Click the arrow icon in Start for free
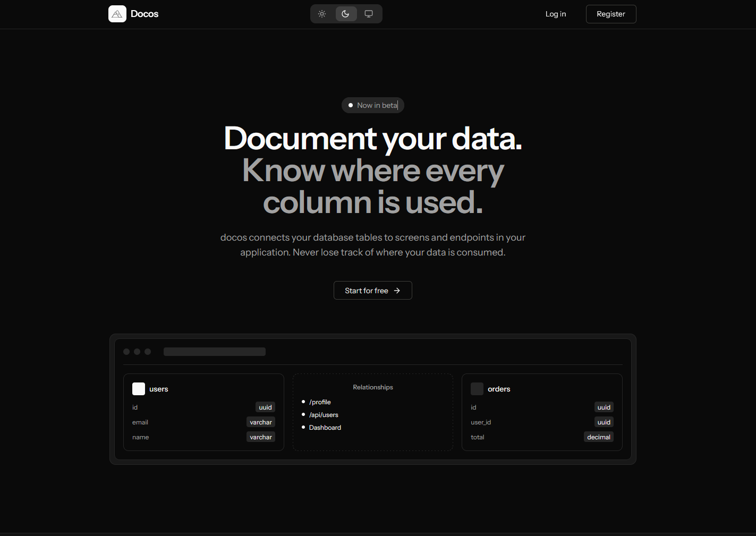756x536 pixels. 397,291
